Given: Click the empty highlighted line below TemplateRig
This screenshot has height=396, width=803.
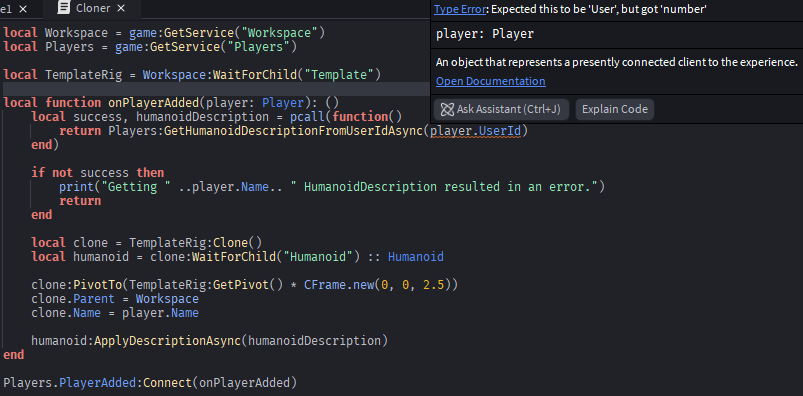Looking at the screenshot, I should tap(215, 89).
